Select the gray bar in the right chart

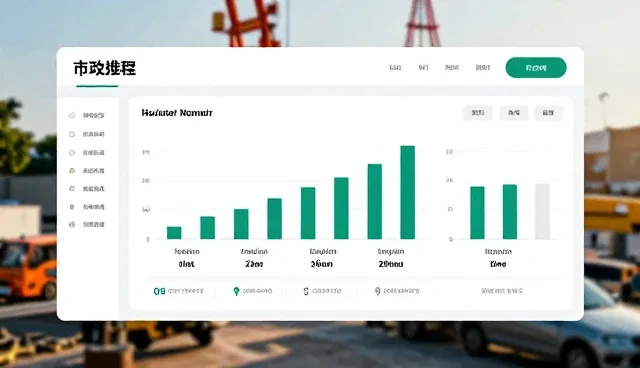click(x=542, y=211)
